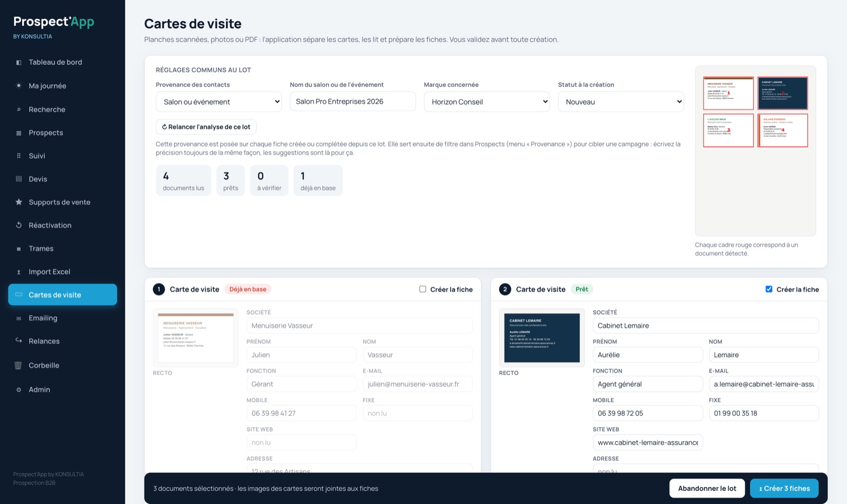Click the gear icon beside Admin

tap(19, 390)
